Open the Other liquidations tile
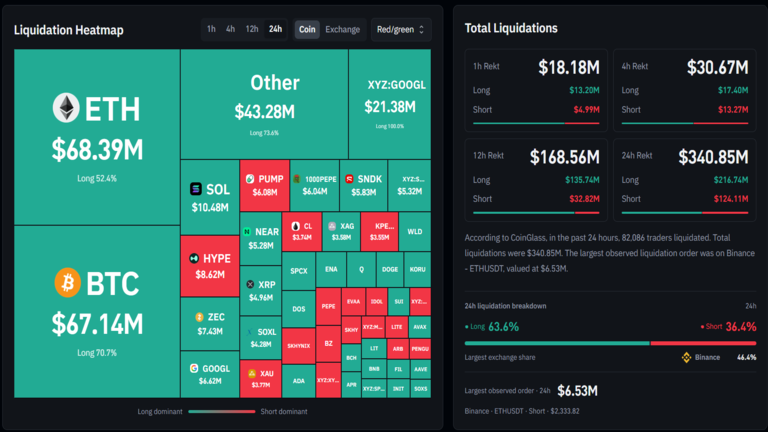Viewport: 768px width, 432px height. point(264,104)
